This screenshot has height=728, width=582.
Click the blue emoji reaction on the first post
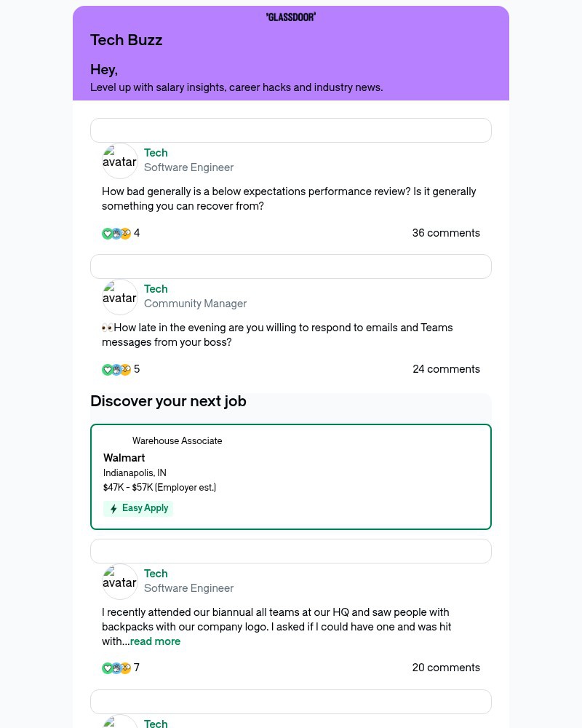pos(116,233)
